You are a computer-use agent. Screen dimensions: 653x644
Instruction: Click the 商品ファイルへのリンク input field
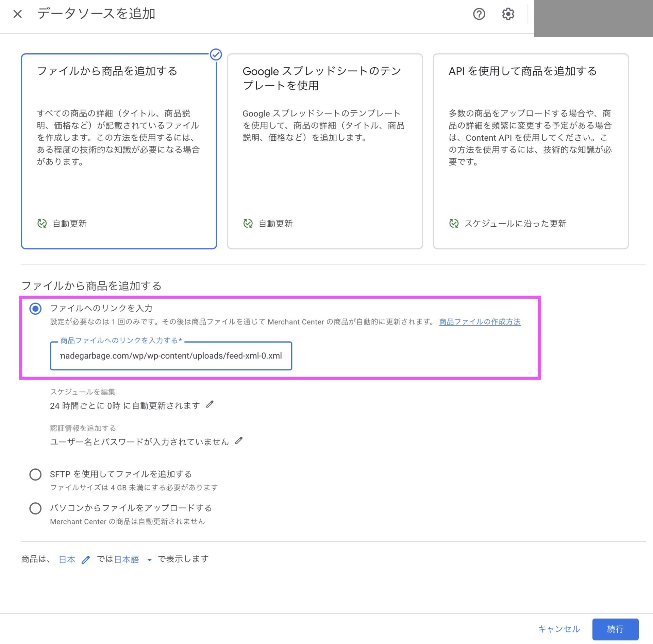tap(171, 356)
